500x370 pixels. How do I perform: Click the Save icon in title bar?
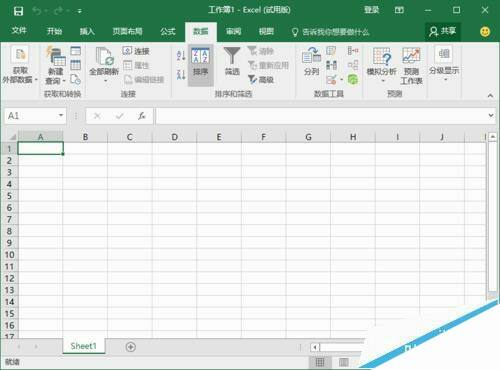(18, 11)
